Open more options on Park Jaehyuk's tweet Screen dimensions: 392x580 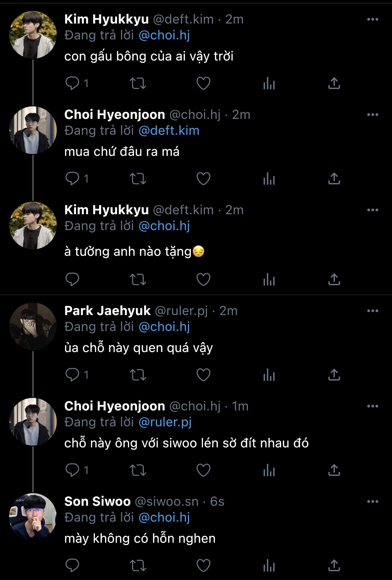pyautogui.click(x=372, y=311)
